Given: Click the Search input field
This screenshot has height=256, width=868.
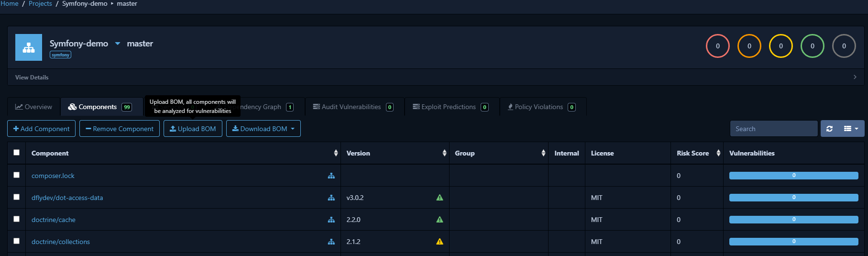Looking at the screenshot, I should tap(774, 129).
